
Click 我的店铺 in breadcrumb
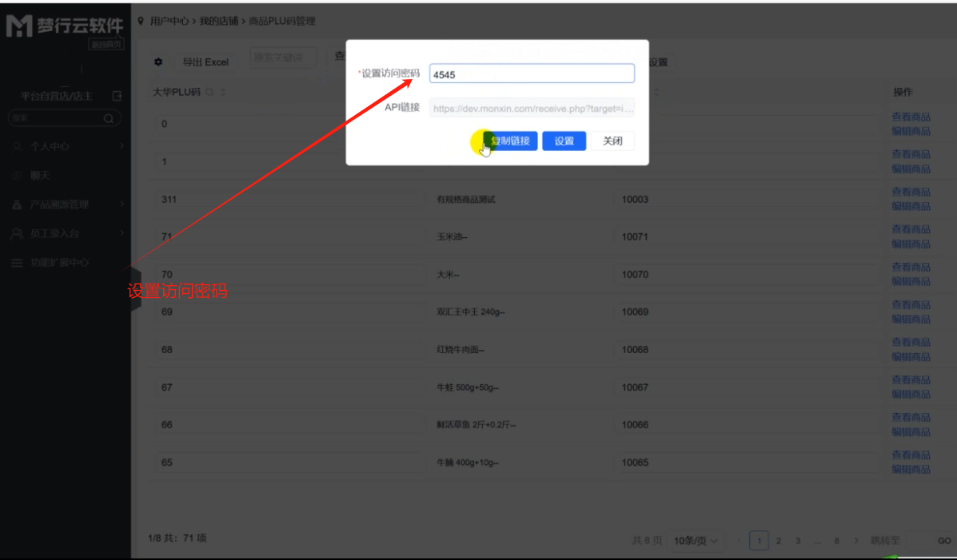(x=218, y=21)
